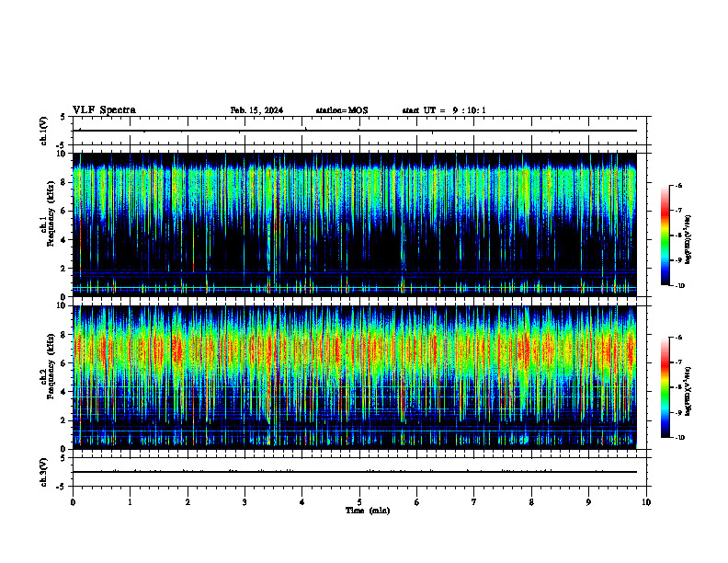This screenshot has width=728, height=563.
Task: Click the ch.3 voltage waveform trace
Action: (354, 472)
